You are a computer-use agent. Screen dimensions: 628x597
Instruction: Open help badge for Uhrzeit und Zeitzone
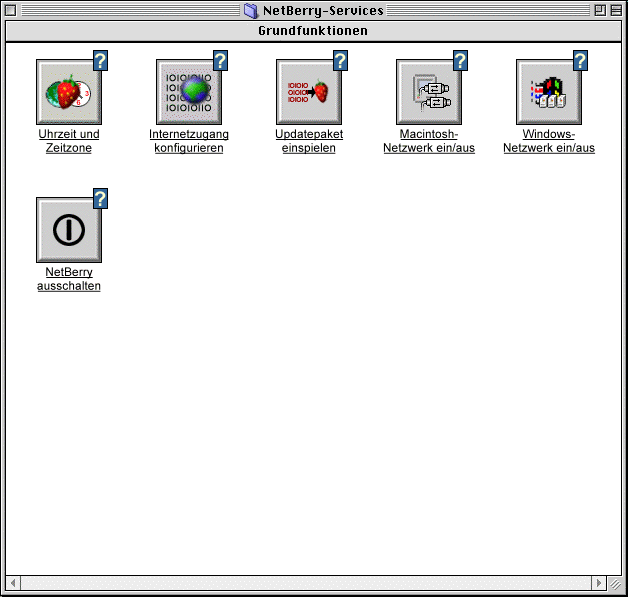point(101,60)
